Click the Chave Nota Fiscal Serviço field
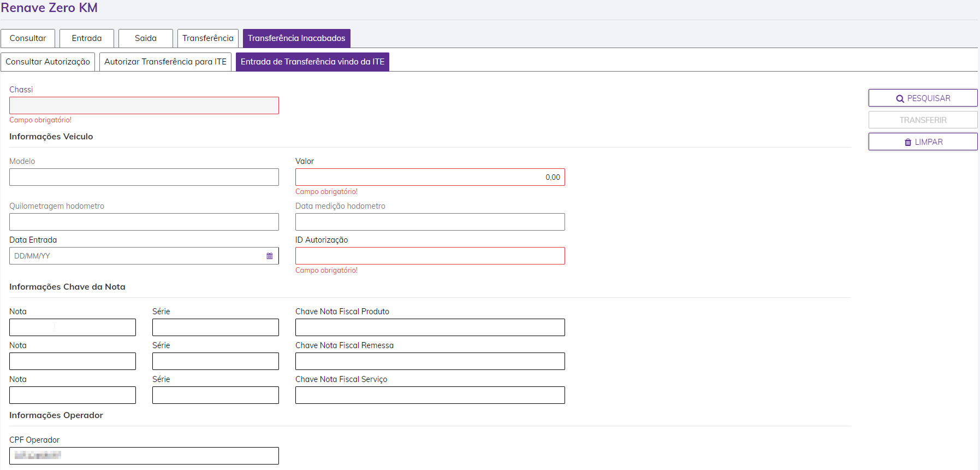This screenshot has width=980, height=470. (430, 395)
